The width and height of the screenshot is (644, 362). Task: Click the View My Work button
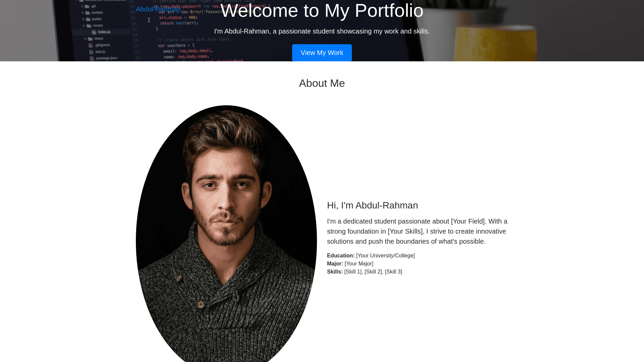[322, 53]
